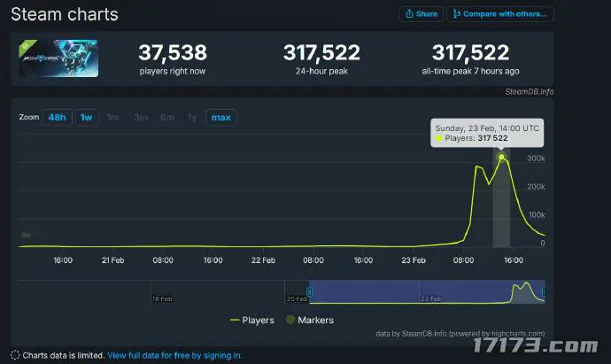Image resolution: width=611 pixels, height=364 pixels.
Task: Set chart zoom to 6m
Action: point(167,117)
